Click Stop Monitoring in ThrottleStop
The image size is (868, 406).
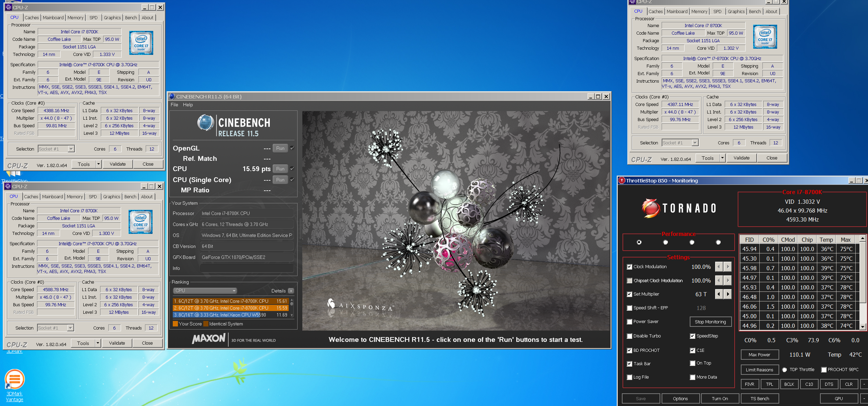point(710,322)
